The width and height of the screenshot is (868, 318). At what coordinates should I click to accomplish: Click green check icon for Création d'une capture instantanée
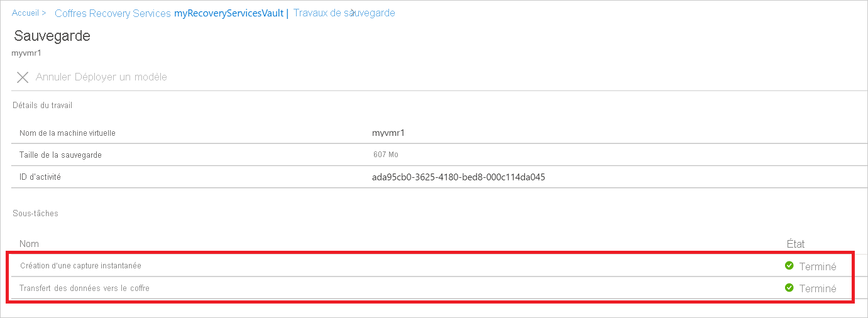[789, 265]
